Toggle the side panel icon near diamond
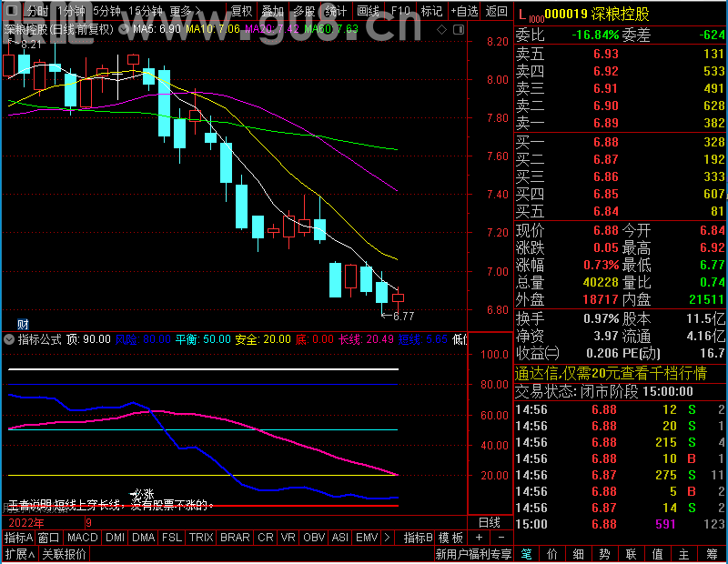Viewport: 728px width, 564px height. [459, 30]
